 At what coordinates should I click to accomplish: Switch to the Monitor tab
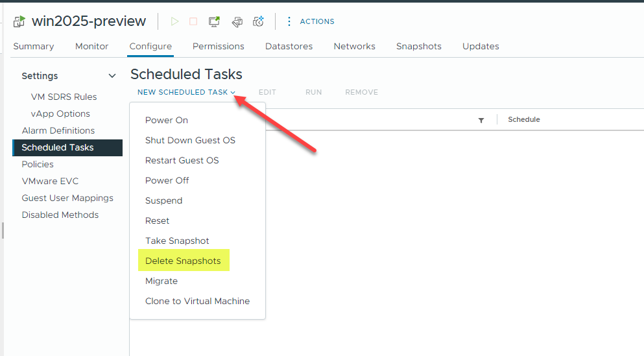[x=91, y=47]
